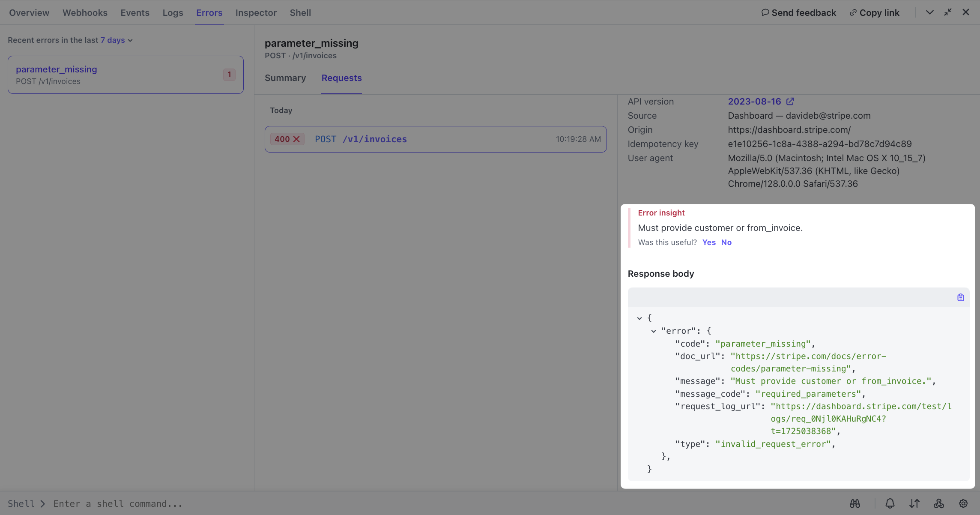The image size is (980, 515).
Task: Click the shrink workbench arrows icon
Action: point(948,12)
